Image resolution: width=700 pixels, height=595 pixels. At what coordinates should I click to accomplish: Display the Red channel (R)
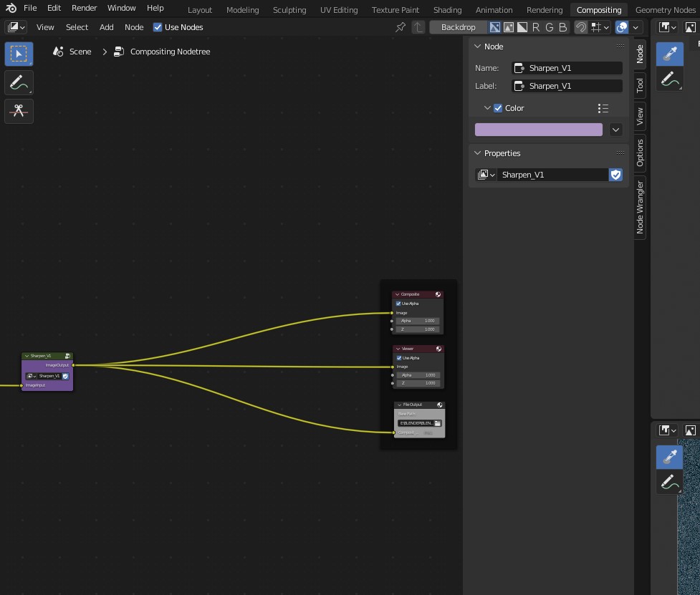click(x=536, y=27)
